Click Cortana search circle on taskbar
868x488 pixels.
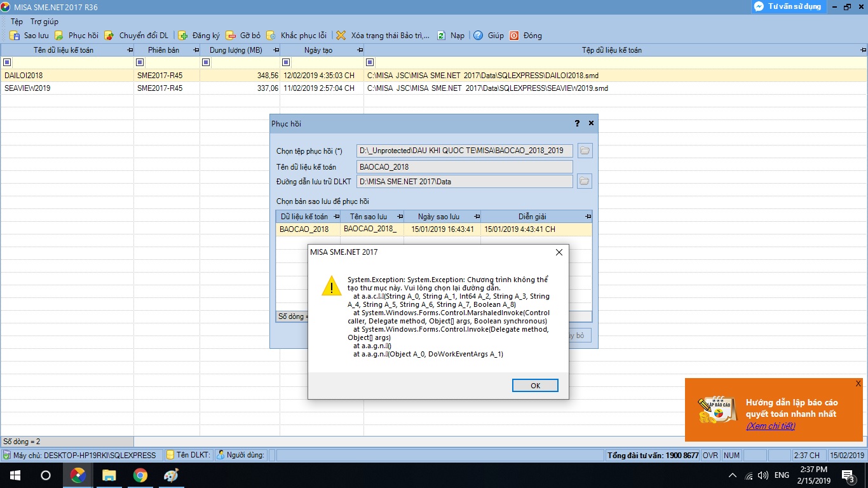46,475
